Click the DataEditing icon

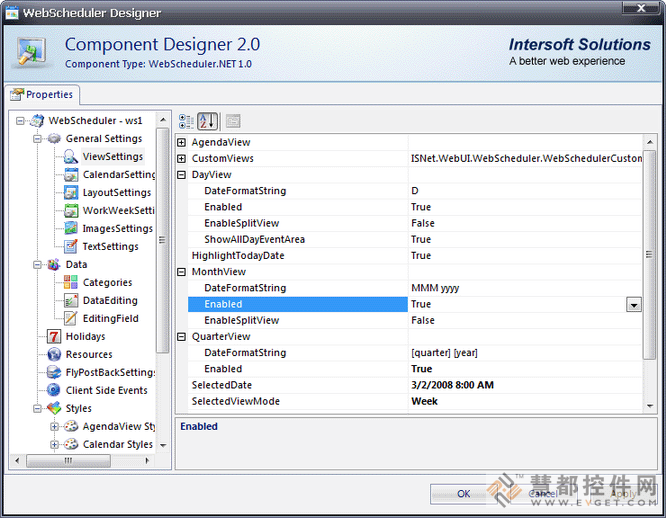71,300
